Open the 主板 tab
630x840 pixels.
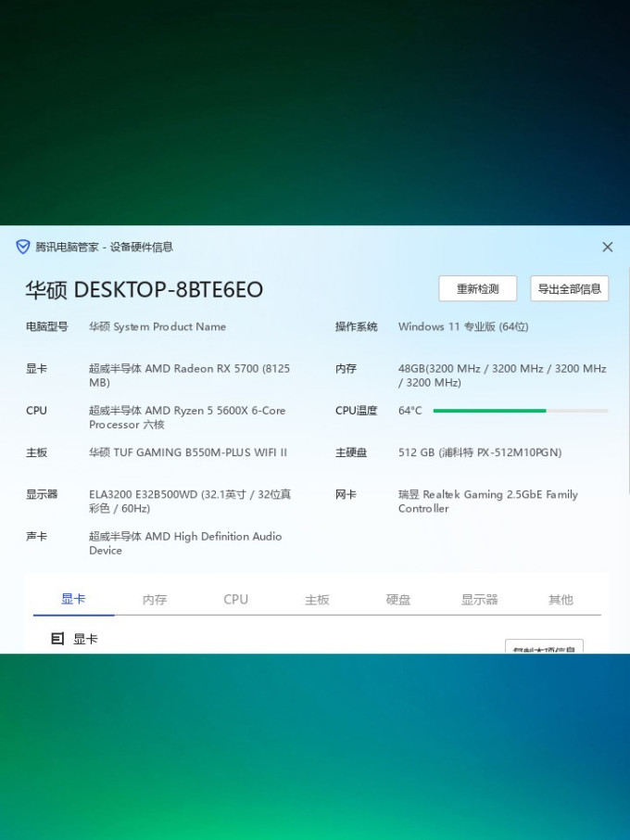click(317, 600)
